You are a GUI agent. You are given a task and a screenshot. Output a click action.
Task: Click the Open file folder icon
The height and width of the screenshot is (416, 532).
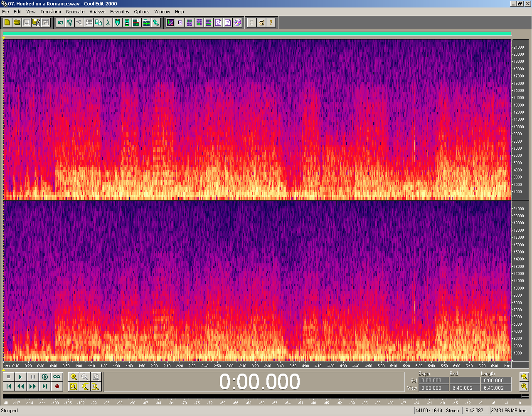coord(17,22)
